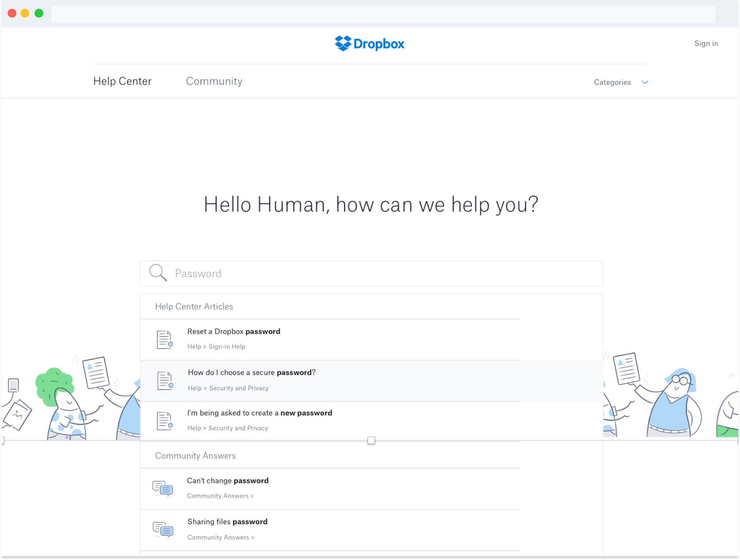Click chat icon beside Can't change password
The width and height of the screenshot is (740, 560).
coord(163,489)
